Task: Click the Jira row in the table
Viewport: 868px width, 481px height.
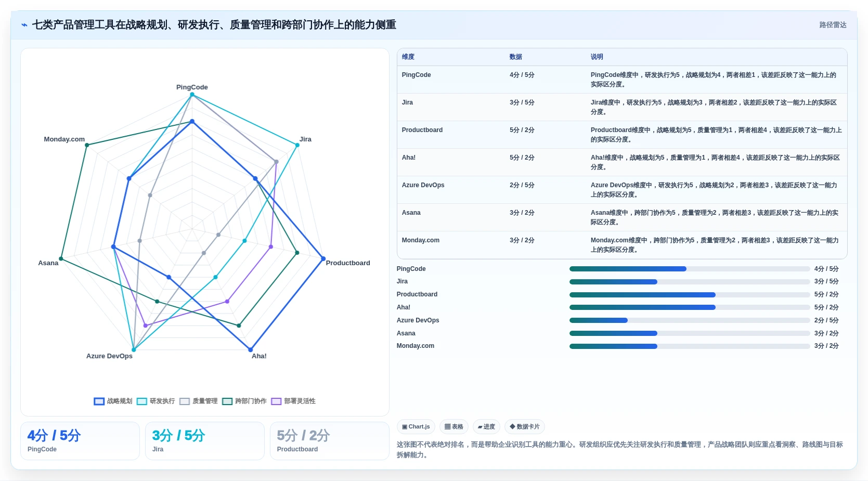Action: pyautogui.click(x=622, y=107)
